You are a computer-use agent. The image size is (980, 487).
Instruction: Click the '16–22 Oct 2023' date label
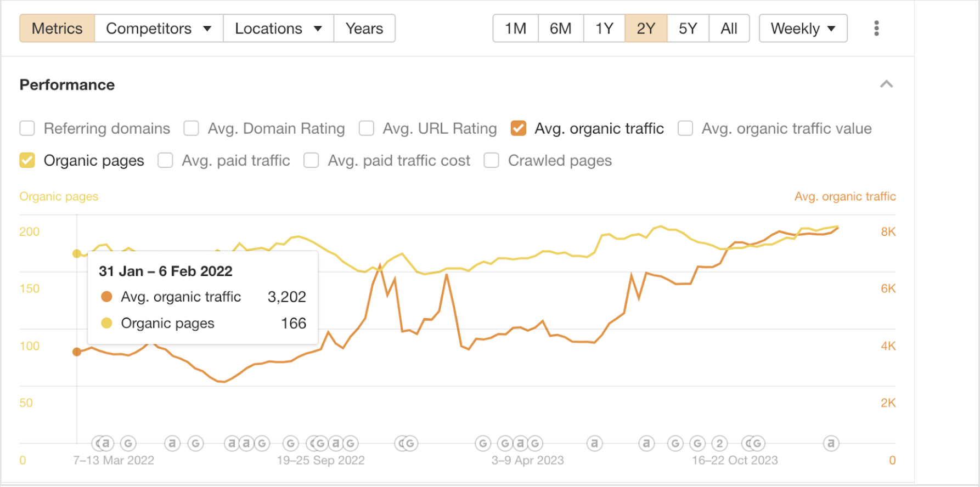coord(735,460)
